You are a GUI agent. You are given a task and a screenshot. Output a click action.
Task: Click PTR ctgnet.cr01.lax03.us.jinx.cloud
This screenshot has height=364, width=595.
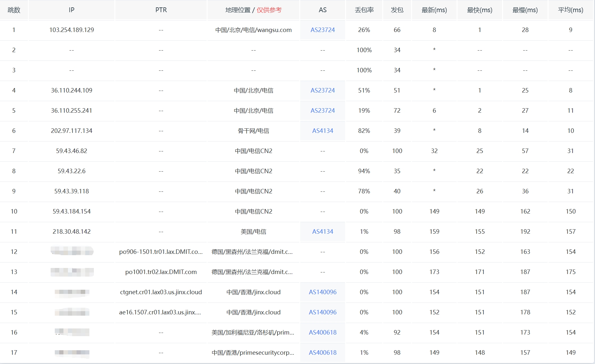coord(161,292)
